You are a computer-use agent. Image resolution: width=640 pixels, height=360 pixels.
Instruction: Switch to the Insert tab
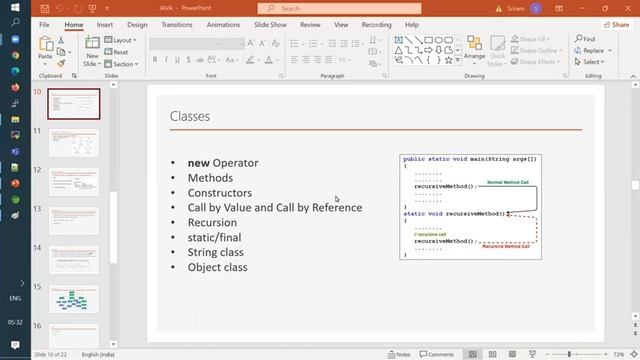tap(104, 24)
